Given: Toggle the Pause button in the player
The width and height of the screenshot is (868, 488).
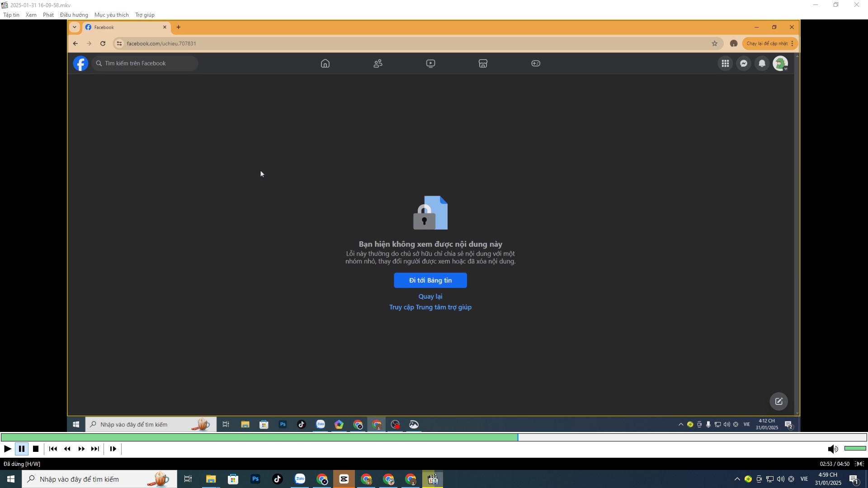Looking at the screenshot, I should coord(22,449).
